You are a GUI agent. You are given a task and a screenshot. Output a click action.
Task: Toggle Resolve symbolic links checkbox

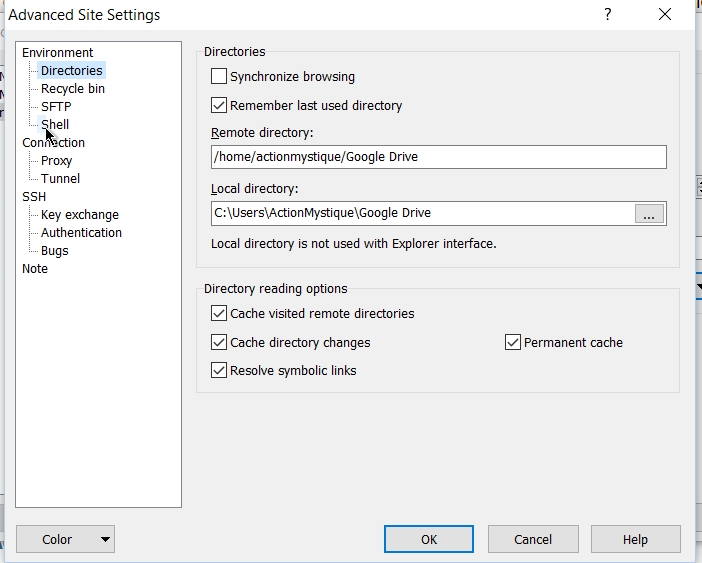point(219,370)
